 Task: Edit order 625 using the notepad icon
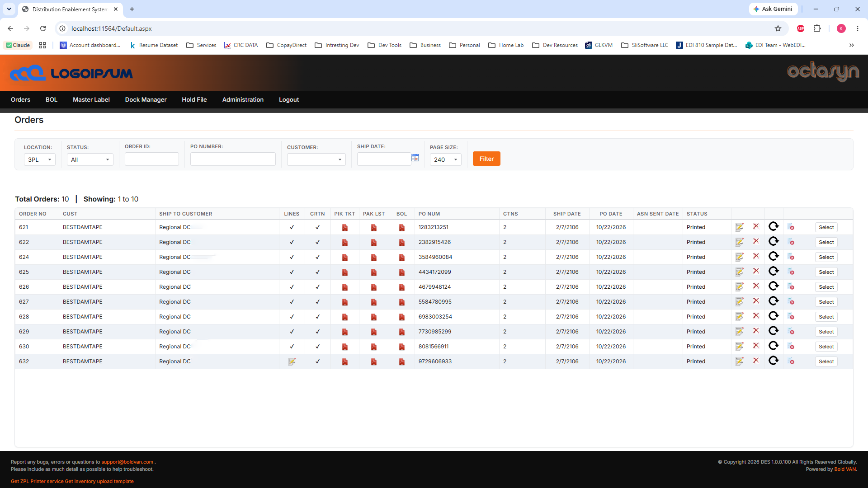tap(740, 272)
